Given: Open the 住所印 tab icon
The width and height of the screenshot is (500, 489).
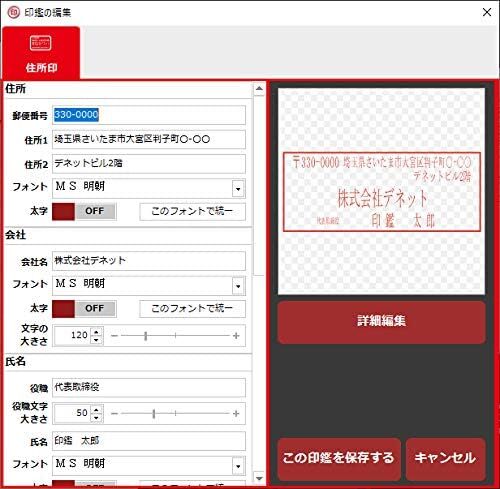Looking at the screenshot, I should (x=41, y=43).
